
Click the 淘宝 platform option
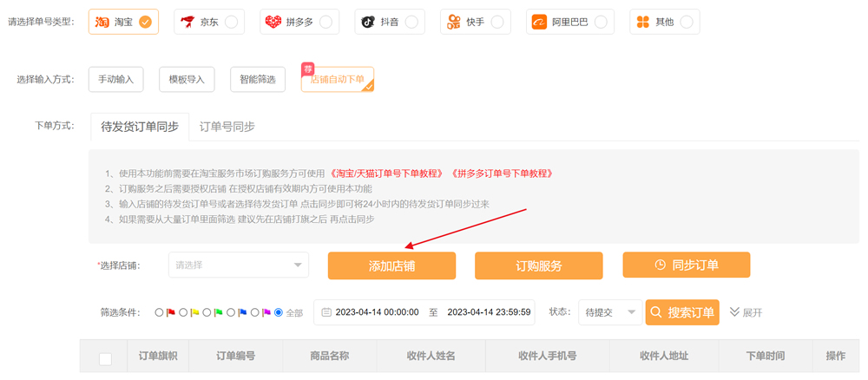(x=123, y=22)
